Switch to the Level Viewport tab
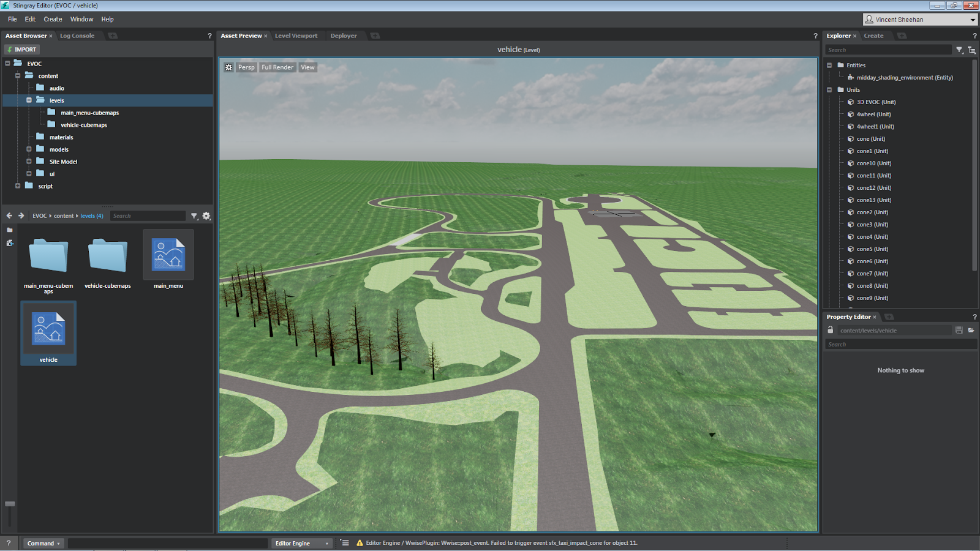This screenshot has width=980, height=551. [296, 36]
